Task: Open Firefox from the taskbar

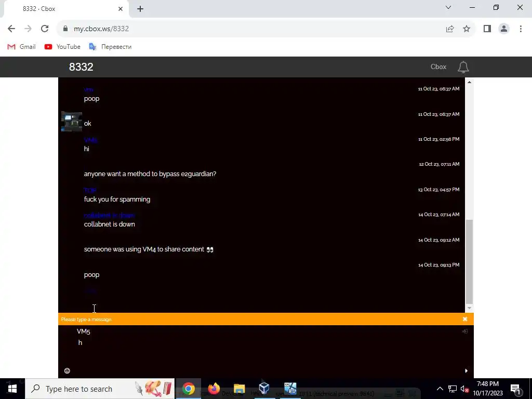Action: click(x=214, y=389)
